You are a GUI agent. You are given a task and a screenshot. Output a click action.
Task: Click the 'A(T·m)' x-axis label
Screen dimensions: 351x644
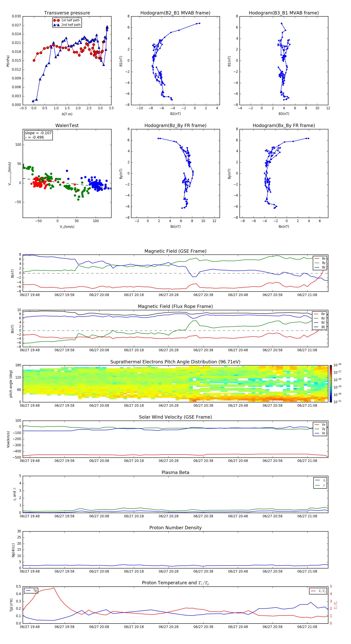(67, 114)
